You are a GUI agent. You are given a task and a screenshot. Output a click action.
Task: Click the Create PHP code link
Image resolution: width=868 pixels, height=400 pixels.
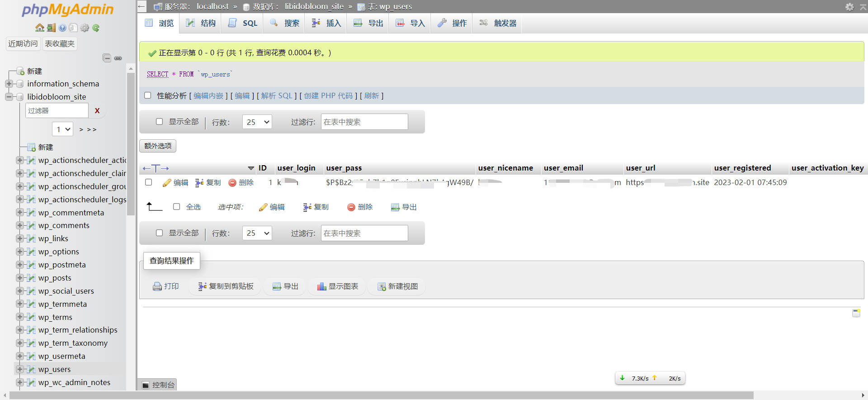click(328, 95)
